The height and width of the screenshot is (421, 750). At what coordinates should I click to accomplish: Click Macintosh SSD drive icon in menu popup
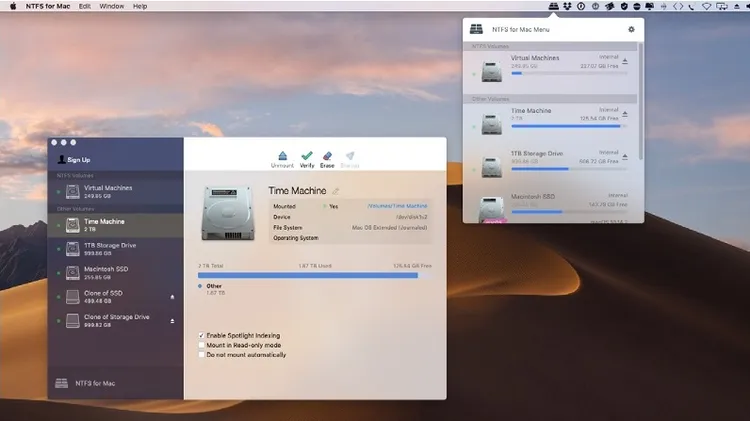491,209
